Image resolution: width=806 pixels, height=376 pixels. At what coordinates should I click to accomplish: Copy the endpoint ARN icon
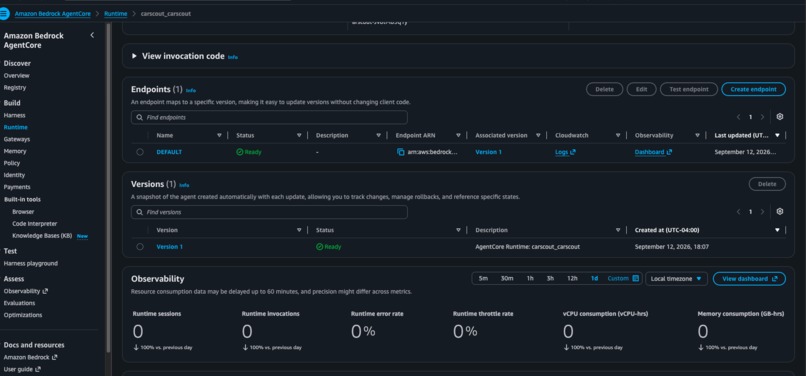click(x=400, y=152)
